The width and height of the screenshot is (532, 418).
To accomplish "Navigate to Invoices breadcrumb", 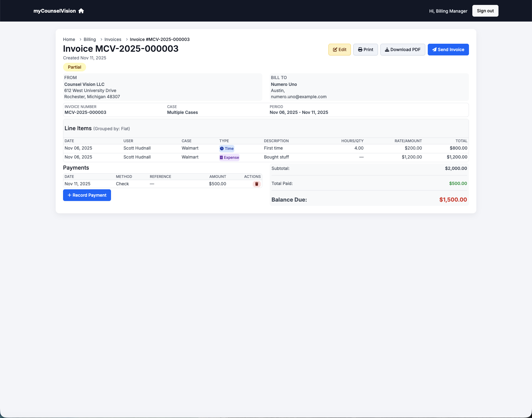I will tap(113, 39).
